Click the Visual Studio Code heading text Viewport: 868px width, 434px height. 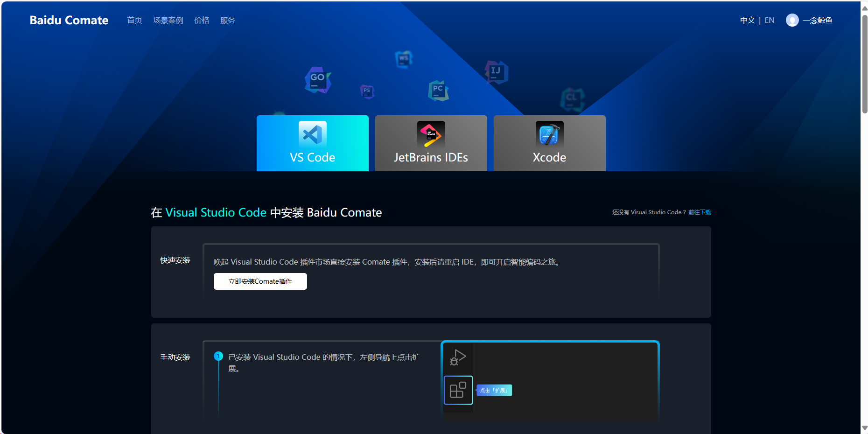216,212
